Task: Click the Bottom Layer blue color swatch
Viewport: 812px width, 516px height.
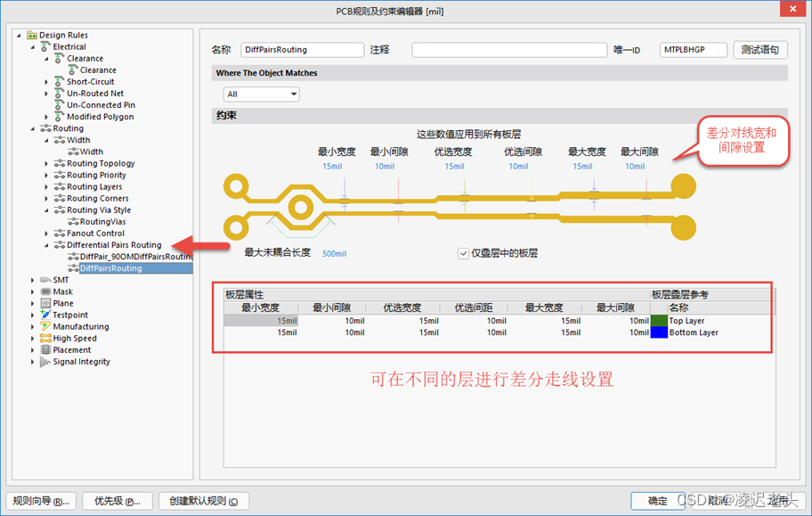Action: click(659, 332)
